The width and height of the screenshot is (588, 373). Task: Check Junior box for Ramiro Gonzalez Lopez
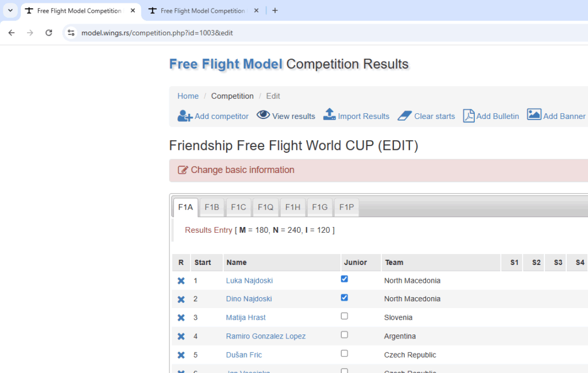345,334
